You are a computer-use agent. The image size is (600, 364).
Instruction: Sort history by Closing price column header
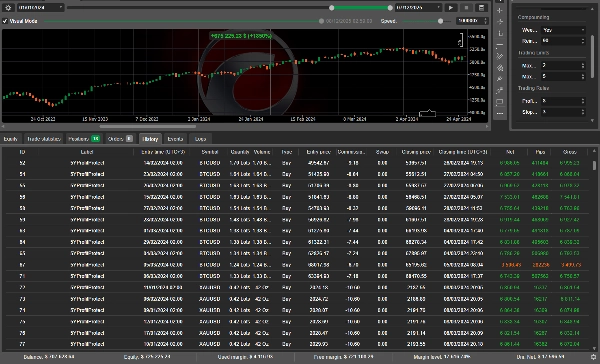coord(416,152)
